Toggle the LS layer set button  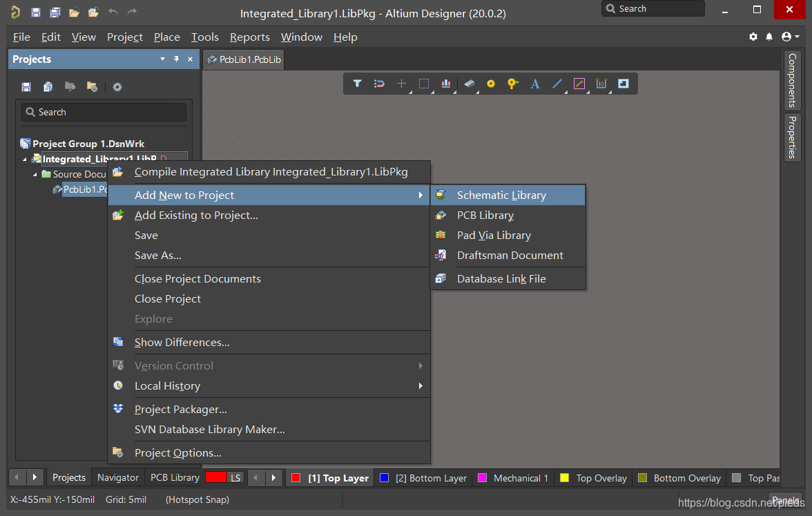[235, 477]
